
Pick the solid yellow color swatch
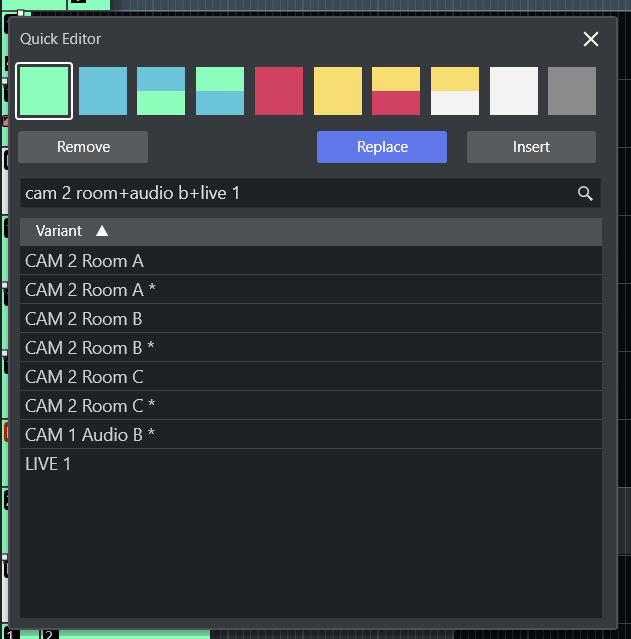click(x=338, y=91)
